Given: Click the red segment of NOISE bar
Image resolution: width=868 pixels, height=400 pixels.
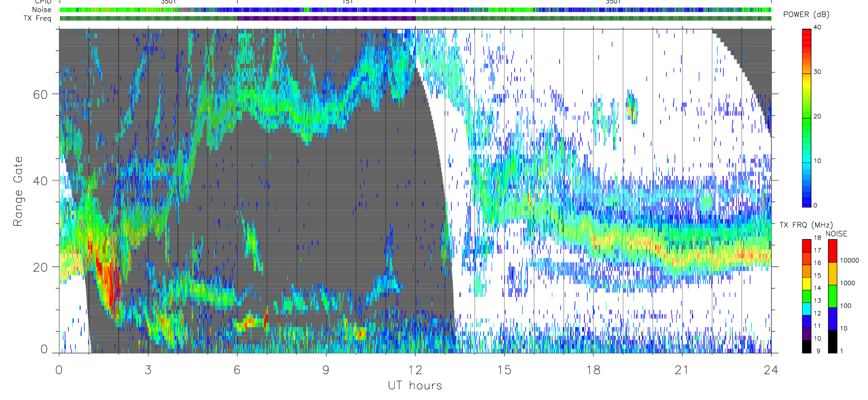Looking at the screenshot, I should pyautogui.click(x=833, y=251).
